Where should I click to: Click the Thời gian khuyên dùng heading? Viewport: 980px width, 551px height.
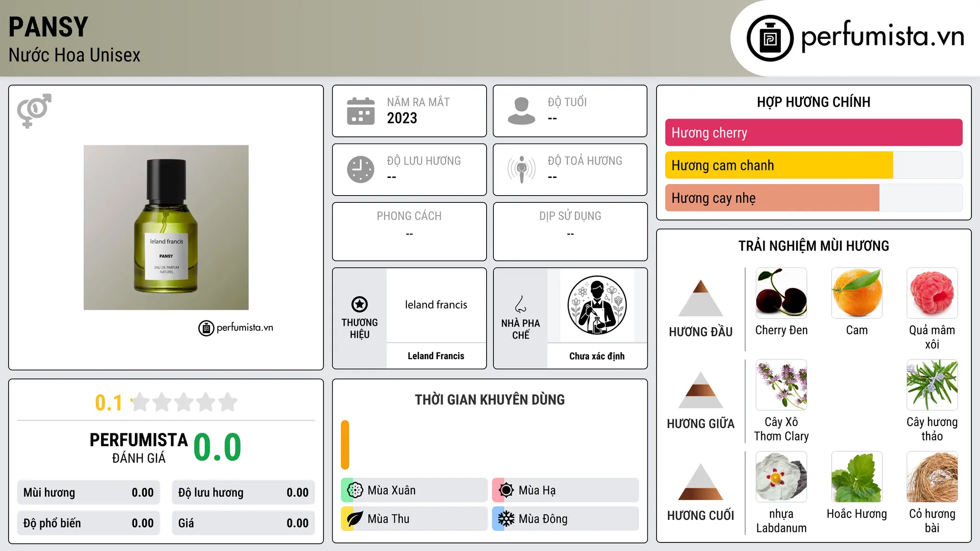[490, 400]
